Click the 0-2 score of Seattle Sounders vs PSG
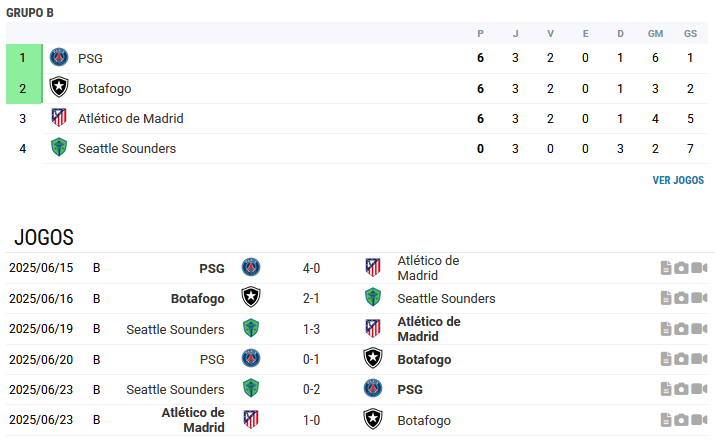 click(x=311, y=389)
